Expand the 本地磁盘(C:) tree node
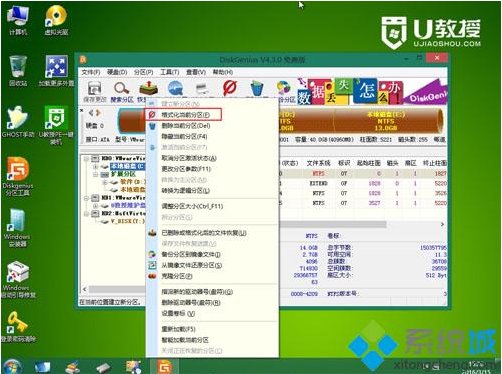Viewport: 502px width, 374px height. (96, 166)
